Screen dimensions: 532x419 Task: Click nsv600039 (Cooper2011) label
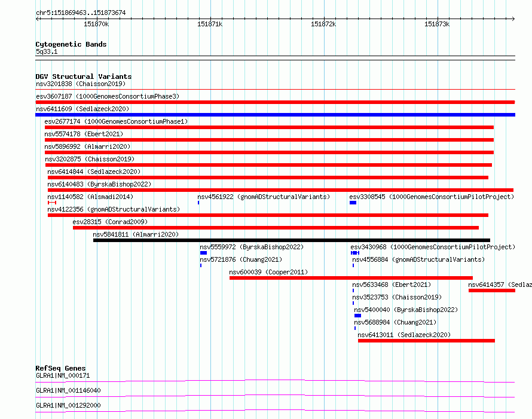click(x=268, y=272)
